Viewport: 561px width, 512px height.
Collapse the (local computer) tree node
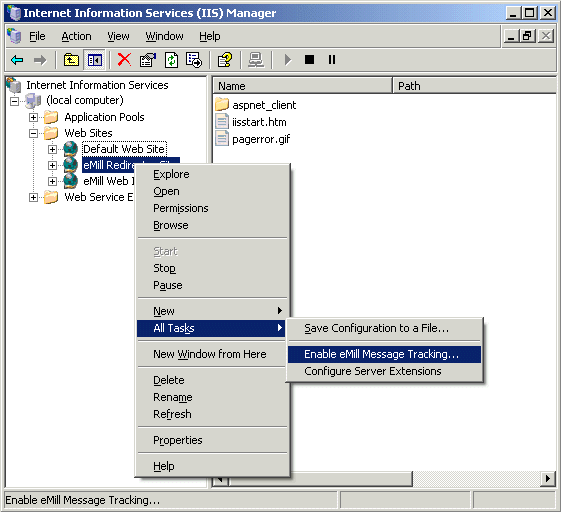point(14,102)
